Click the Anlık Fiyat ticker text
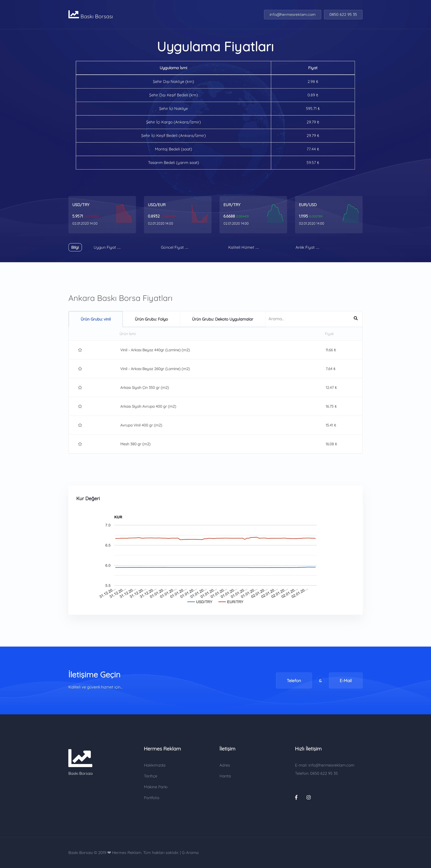 (x=307, y=247)
